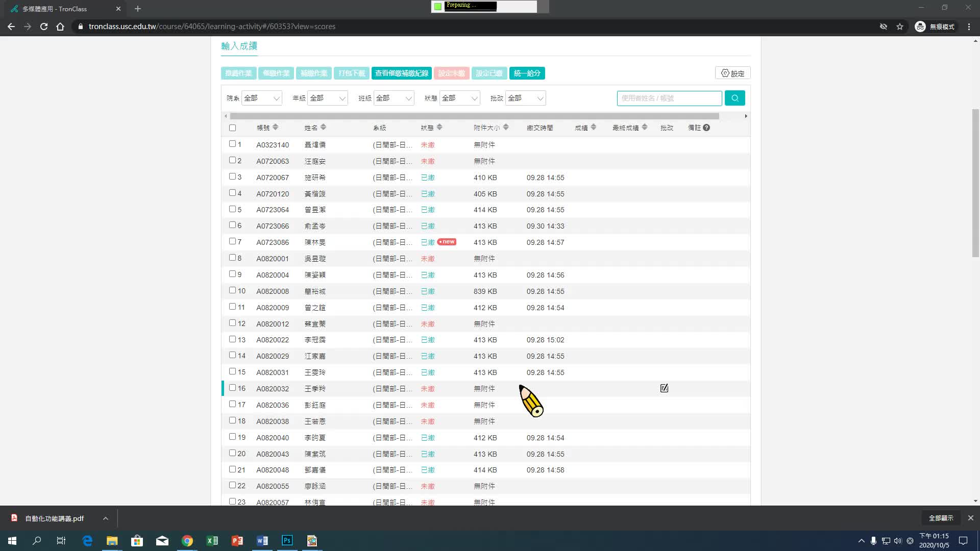The width and height of the screenshot is (980, 551).
Task: Check the box for student A0720067
Action: tap(233, 177)
